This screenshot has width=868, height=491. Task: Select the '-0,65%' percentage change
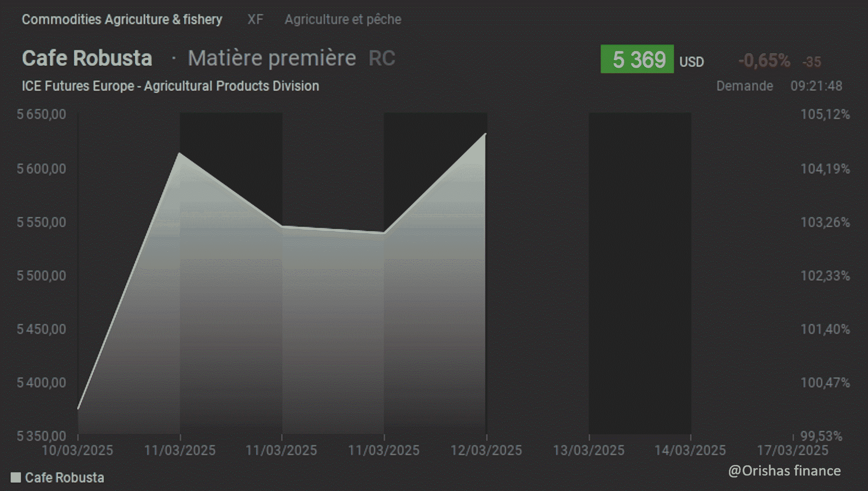click(764, 61)
